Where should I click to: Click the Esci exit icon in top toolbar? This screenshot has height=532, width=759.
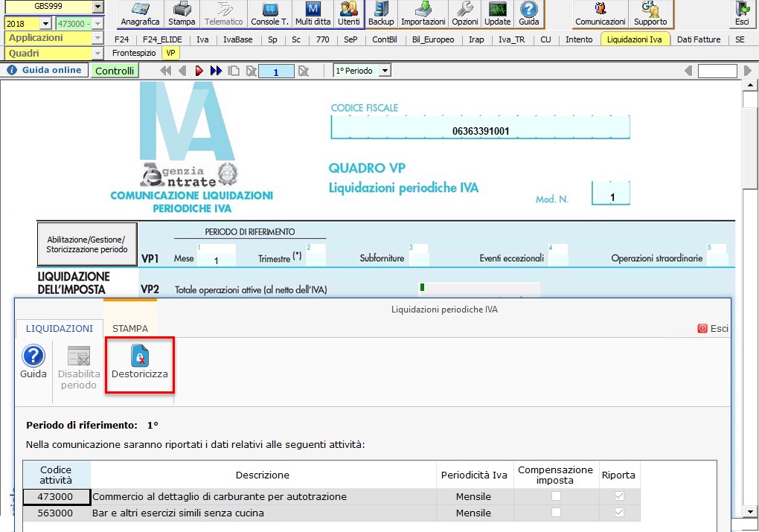pos(742,14)
